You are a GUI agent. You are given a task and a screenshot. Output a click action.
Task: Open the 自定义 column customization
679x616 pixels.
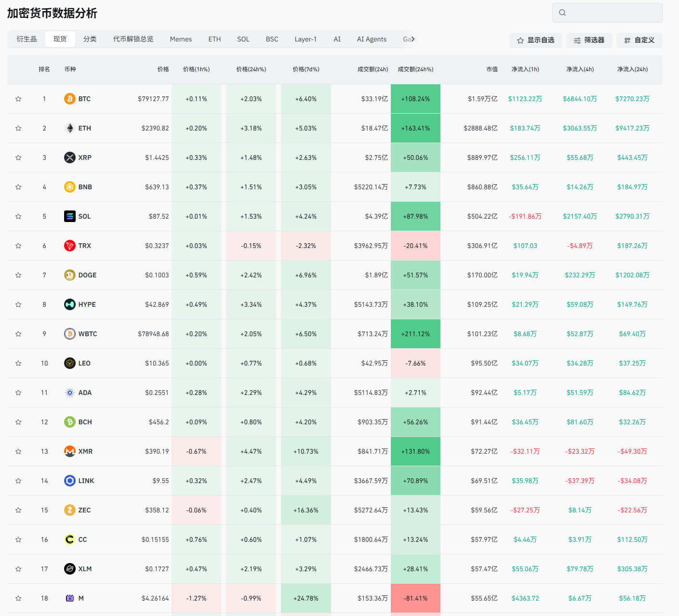pyautogui.click(x=639, y=40)
